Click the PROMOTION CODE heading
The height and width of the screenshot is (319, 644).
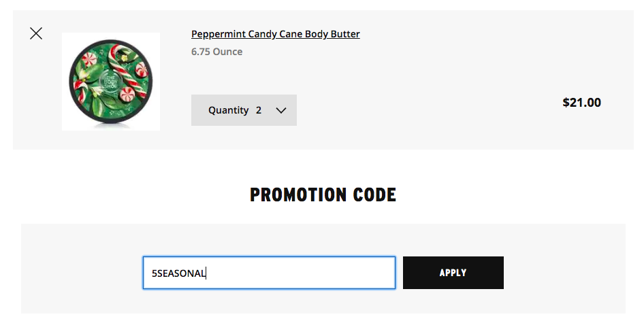(323, 195)
